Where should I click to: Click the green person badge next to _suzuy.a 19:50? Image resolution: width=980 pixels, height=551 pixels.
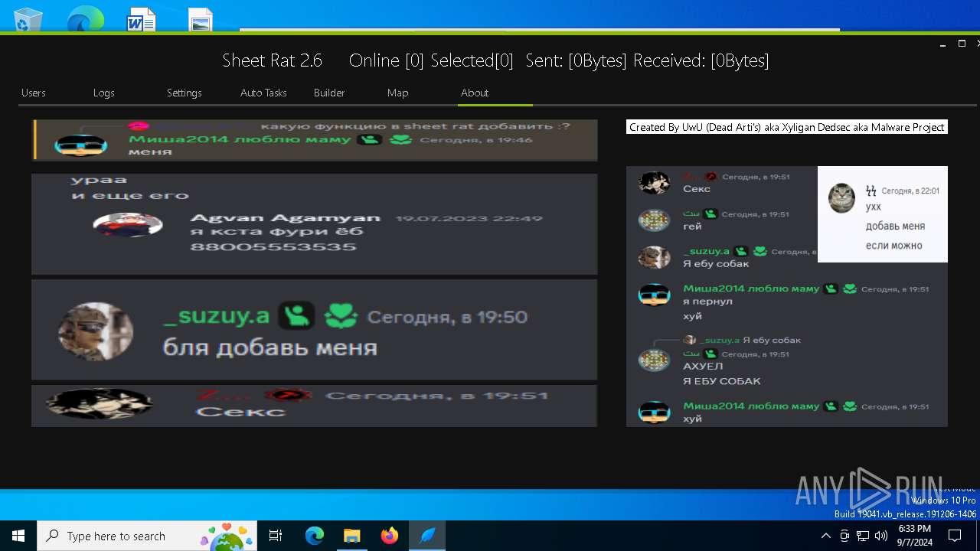(x=296, y=316)
